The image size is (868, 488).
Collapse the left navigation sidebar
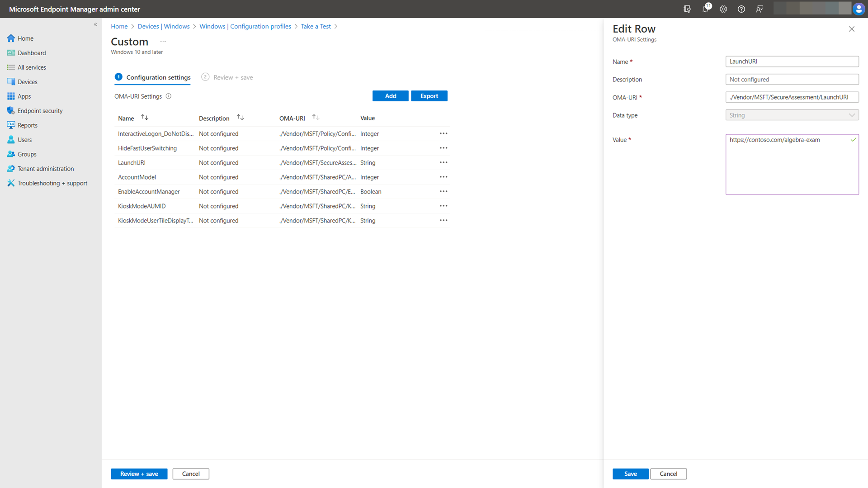95,24
